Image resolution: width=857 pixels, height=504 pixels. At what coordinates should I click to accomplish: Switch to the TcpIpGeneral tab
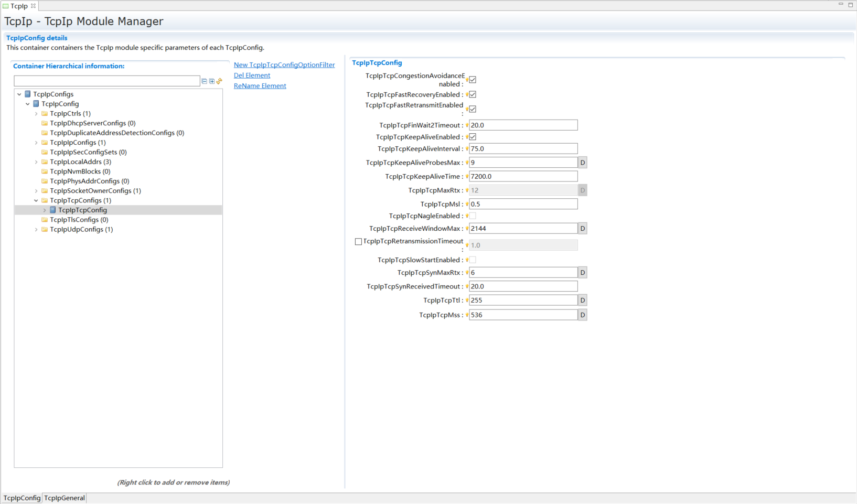coord(65,498)
